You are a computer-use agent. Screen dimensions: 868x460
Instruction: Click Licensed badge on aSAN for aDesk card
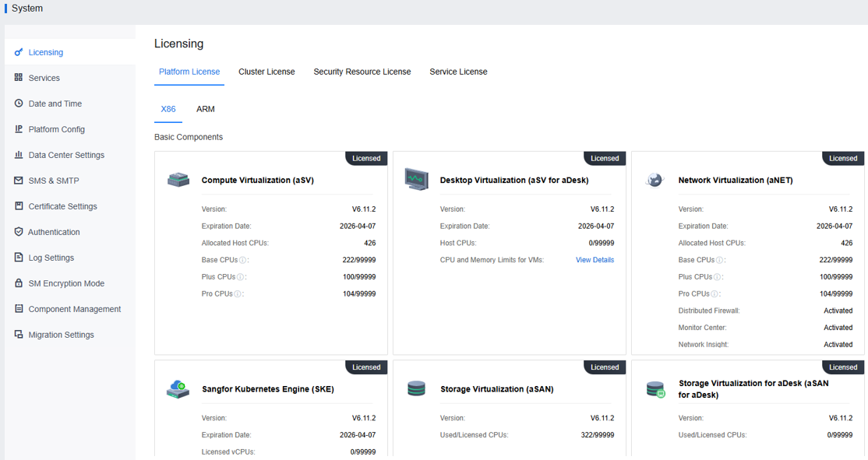click(843, 367)
